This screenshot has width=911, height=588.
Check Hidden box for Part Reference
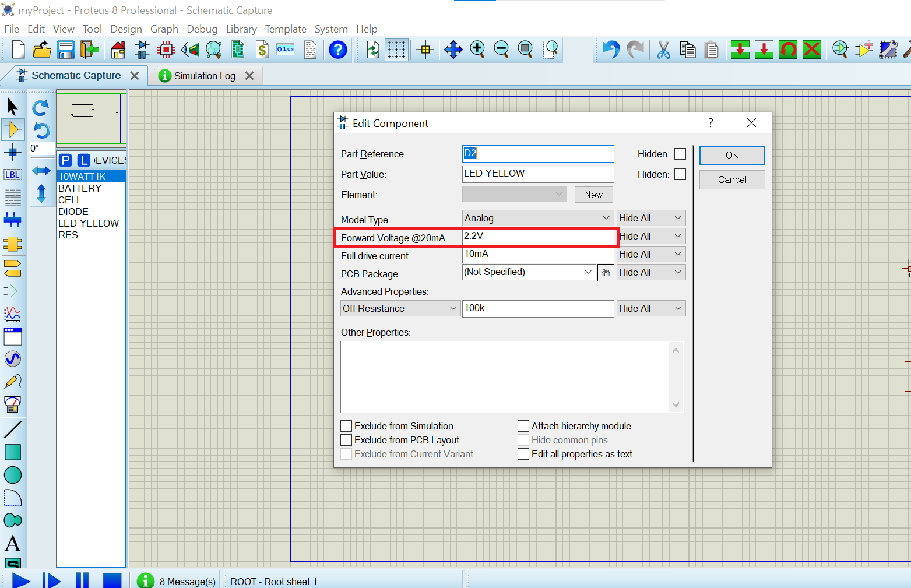point(680,154)
